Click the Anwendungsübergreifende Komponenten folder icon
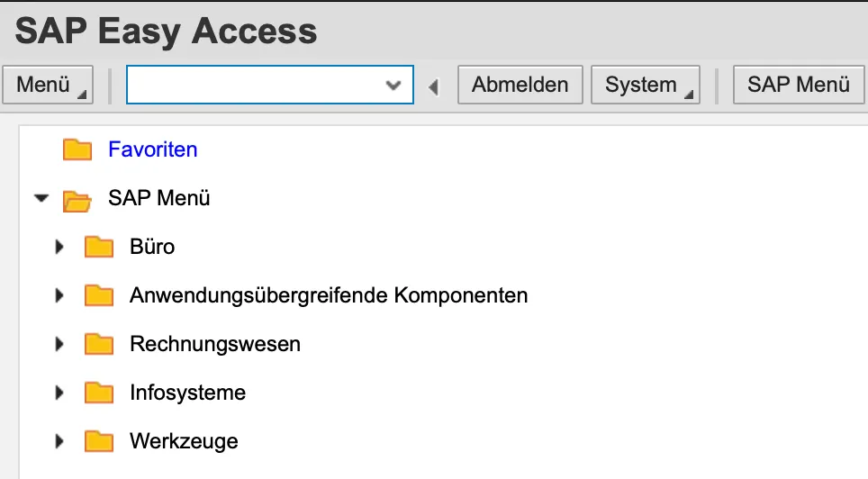The width and height of the screenshot is (868, 479). coord(99,295)
